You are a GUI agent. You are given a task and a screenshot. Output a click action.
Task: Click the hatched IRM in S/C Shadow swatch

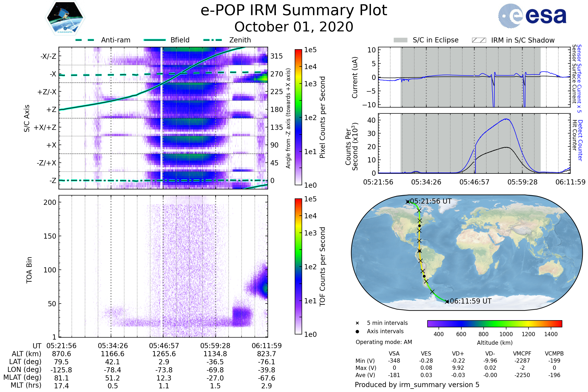479,40
